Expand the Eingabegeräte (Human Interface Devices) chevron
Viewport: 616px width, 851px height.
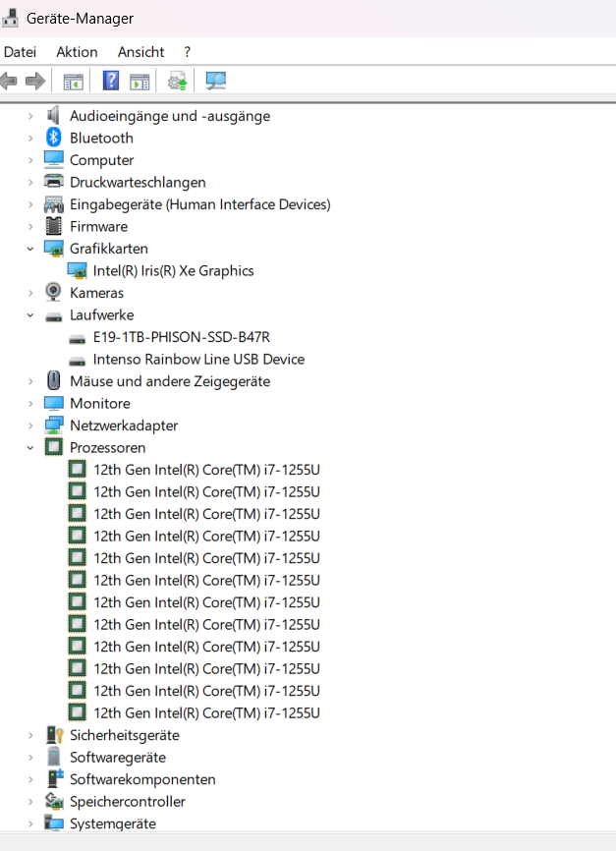[30, 204]
